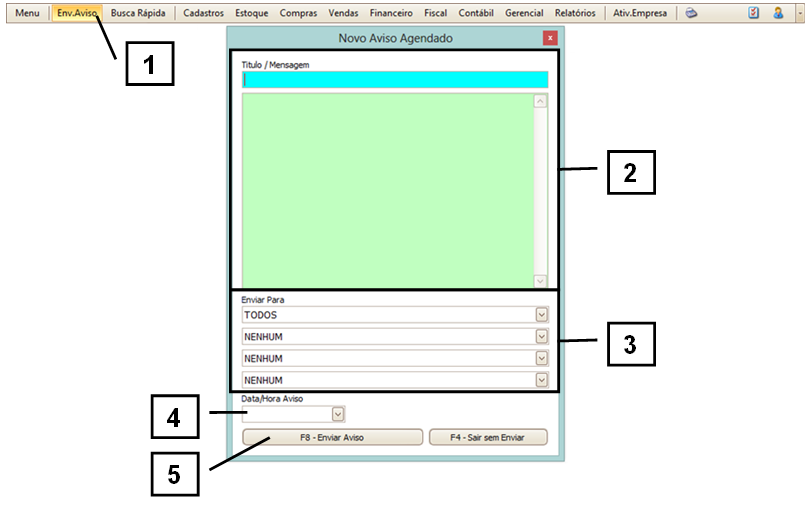Open the checklist tasks icon
The width and height of the screenshot is (809, 505).
[754, 13]
